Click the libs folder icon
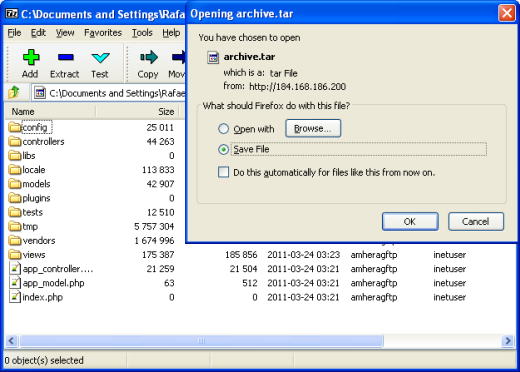The image size is (520, 372). (15, 155)
